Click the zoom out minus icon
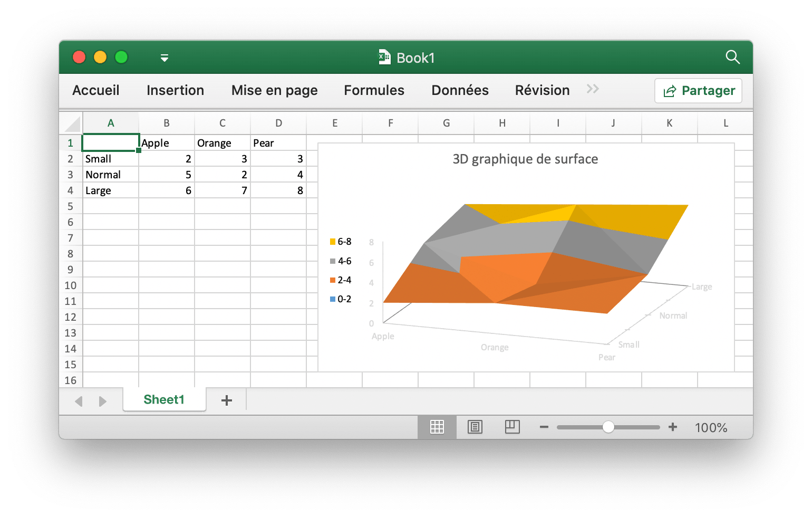 coord(544,427)
